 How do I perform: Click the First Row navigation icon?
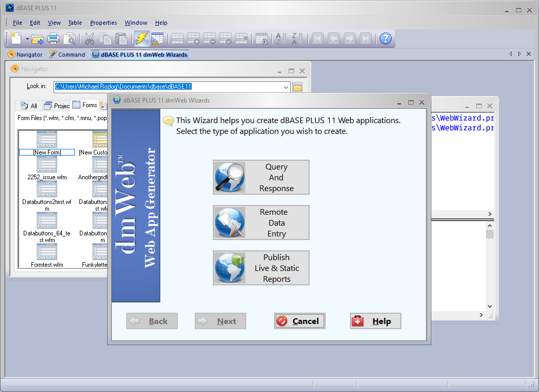click(x=317, y=39)
